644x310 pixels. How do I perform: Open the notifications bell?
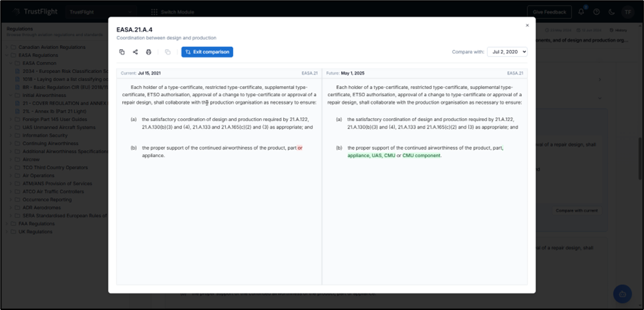(x=581, y=12)
